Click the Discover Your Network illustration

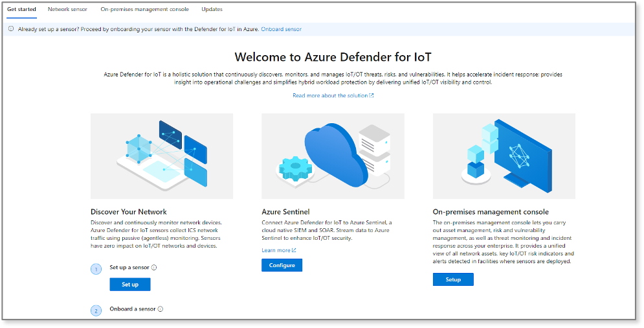pos(162,156)
